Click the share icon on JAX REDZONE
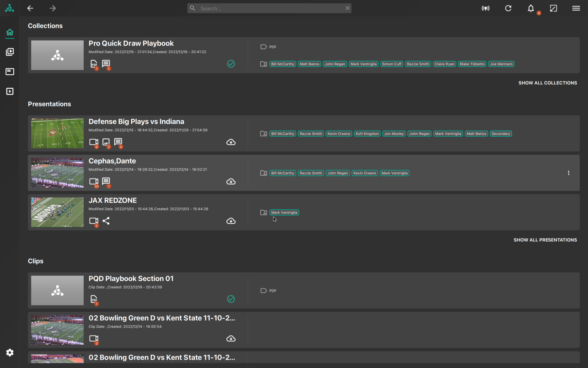Viewport: 588px width, 368px height. point(106,221)
